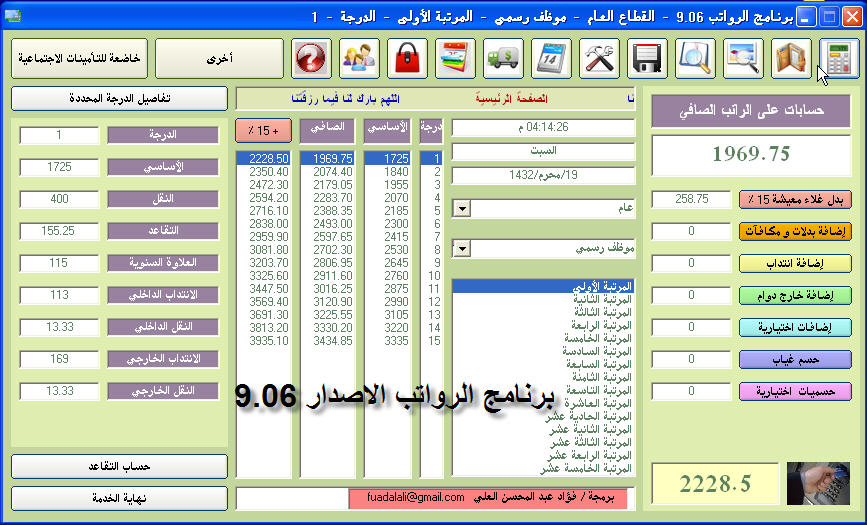Click the document search magnifier icon
867x525 pixels.
pos(695,58)
